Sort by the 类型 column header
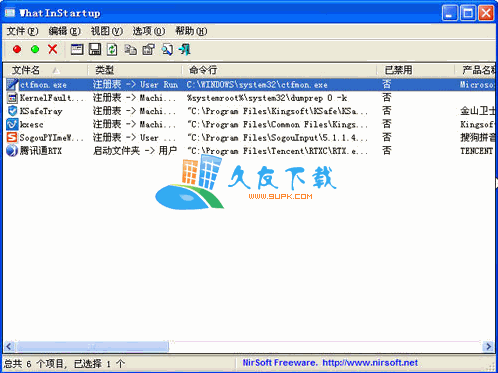498x373 pixels. [x=135, y=70]
